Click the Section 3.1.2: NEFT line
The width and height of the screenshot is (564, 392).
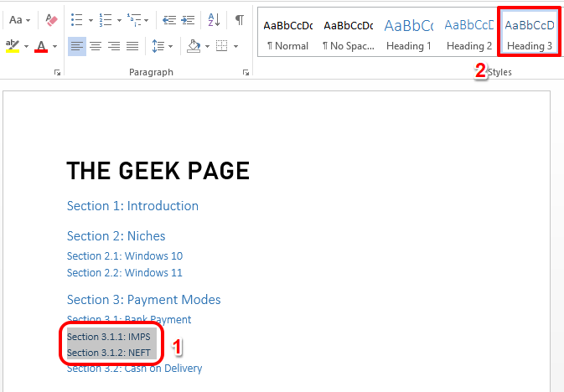109,353
